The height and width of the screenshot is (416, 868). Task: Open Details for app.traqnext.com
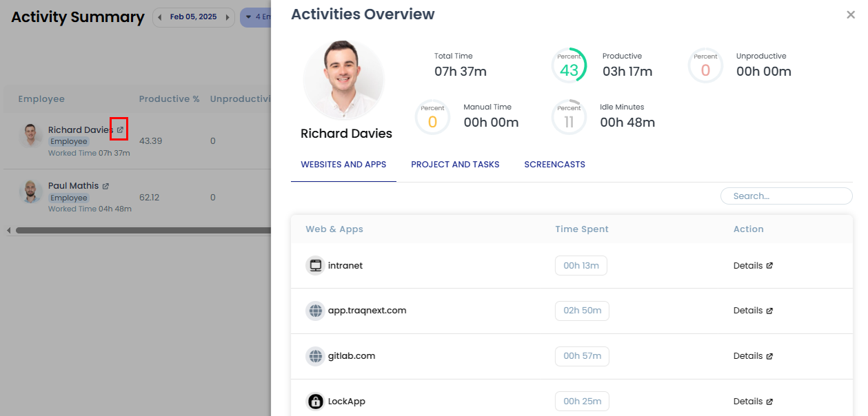pyautogui.click(x=748, y=310)
